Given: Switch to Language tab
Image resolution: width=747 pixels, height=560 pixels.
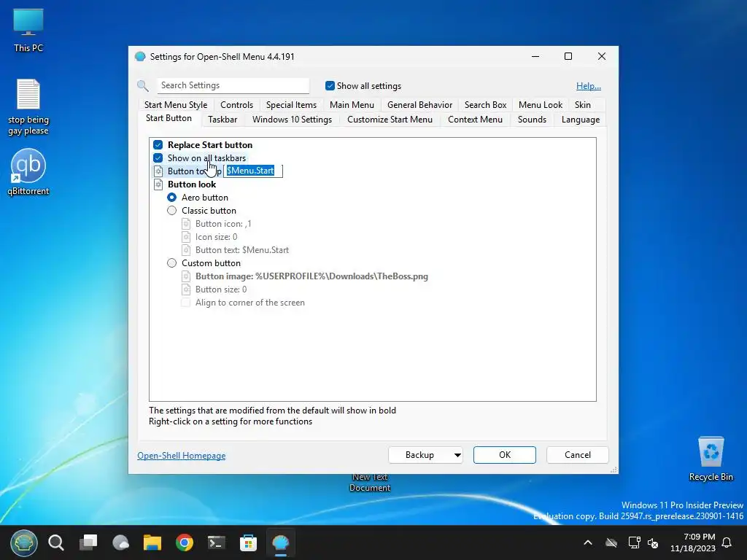Looking at the screenshot, I should tap(580, 120).
